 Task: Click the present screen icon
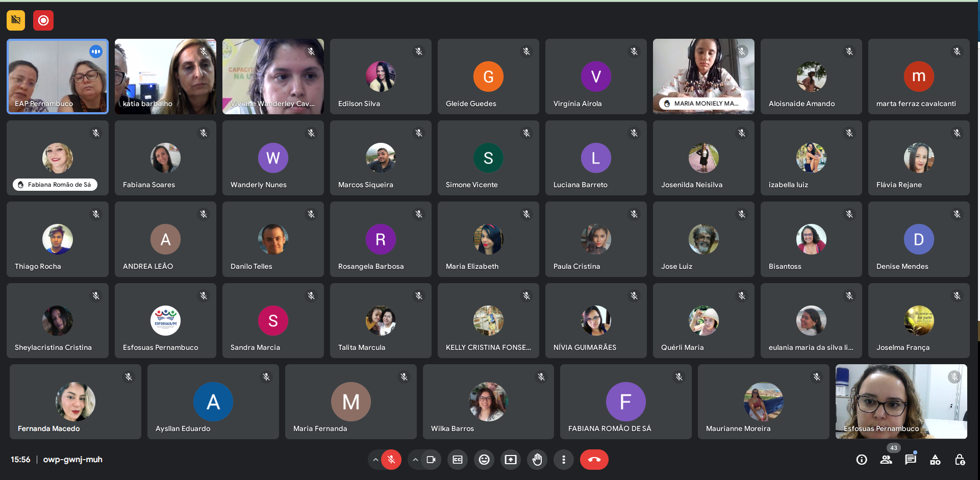pyautogui.click(x=511, y=460)
